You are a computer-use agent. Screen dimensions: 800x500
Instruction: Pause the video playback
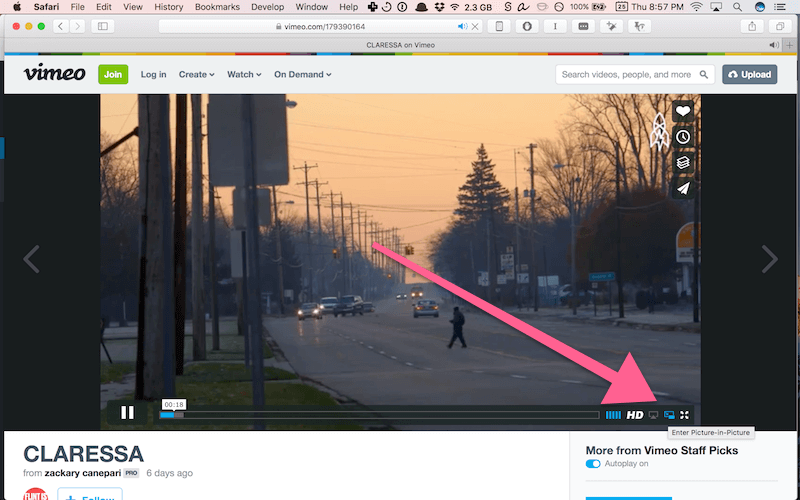pos(128,411)
